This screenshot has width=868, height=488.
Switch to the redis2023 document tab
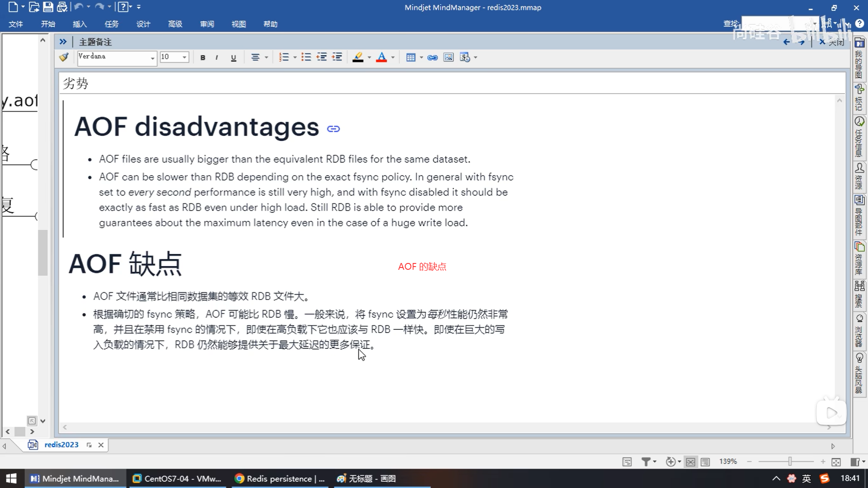coord(61,445)
